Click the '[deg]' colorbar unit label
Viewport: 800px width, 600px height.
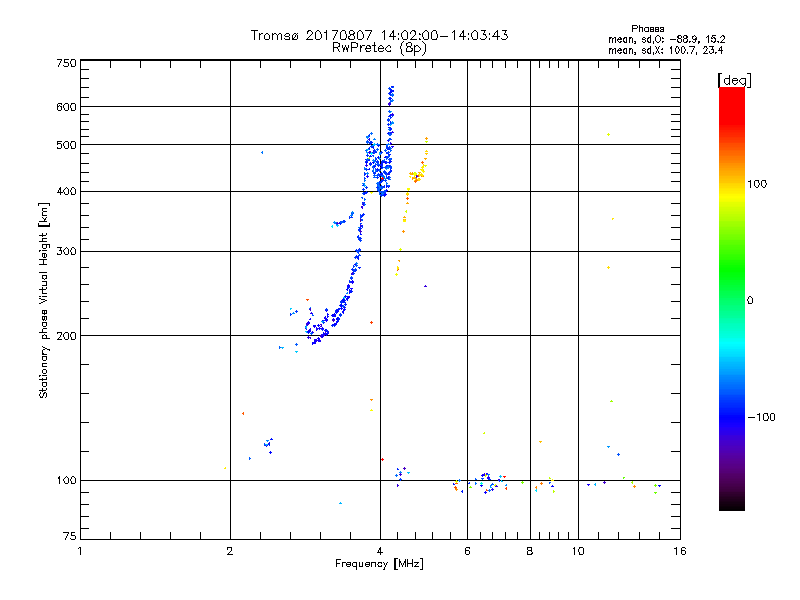tap(734, 80)
